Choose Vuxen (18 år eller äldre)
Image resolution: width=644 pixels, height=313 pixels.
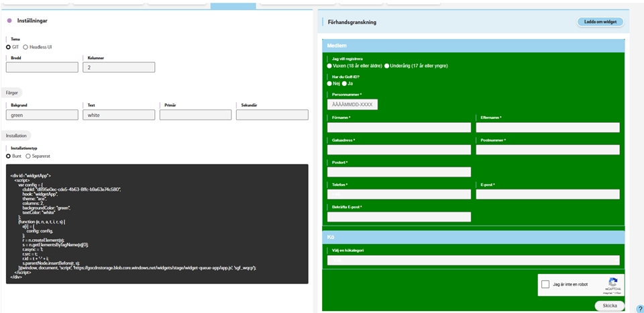[x=329, y=66]
